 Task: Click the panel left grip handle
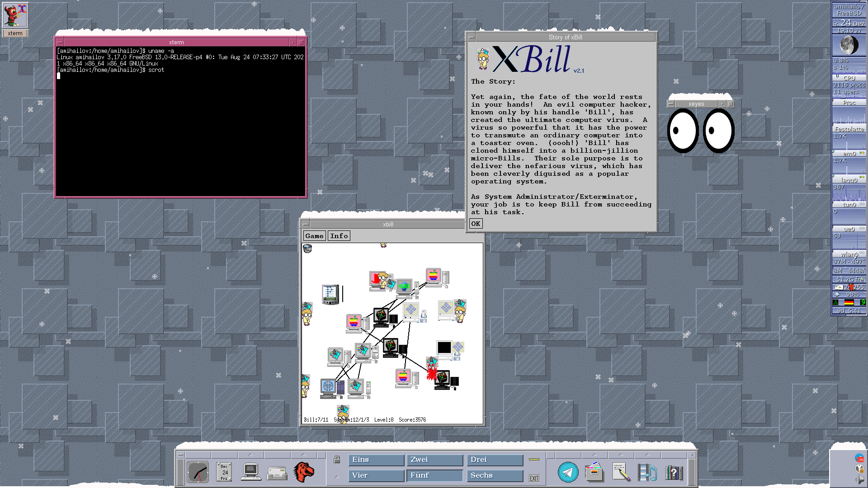180,472
